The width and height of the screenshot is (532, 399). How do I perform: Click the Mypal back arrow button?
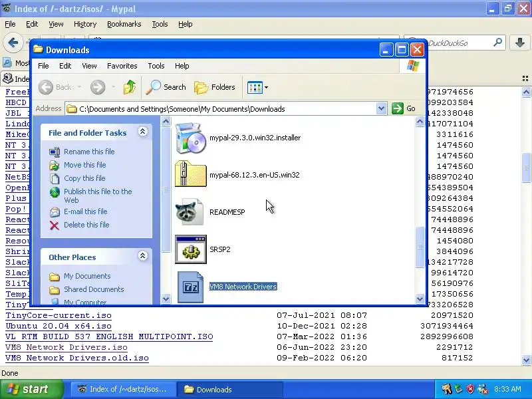13,43
